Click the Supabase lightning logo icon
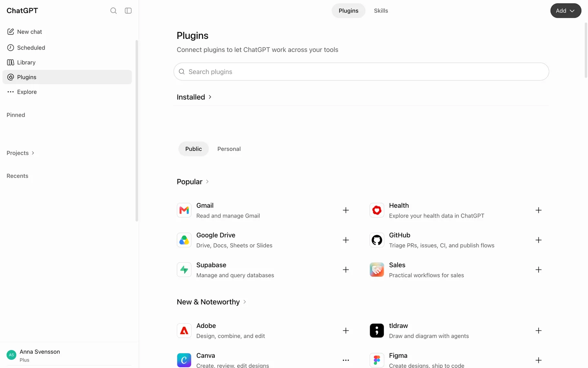Screen dimensions: 588x368 [184, 270]
